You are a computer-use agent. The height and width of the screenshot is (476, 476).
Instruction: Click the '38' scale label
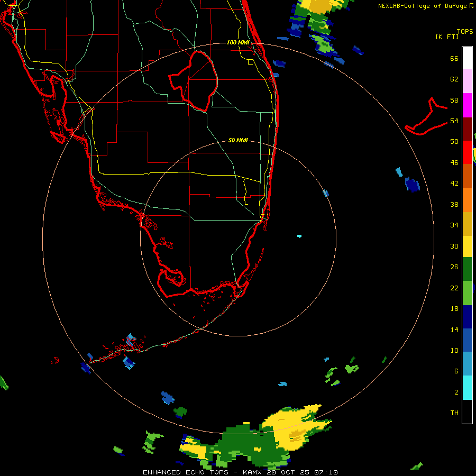click(x=454, y=205)
